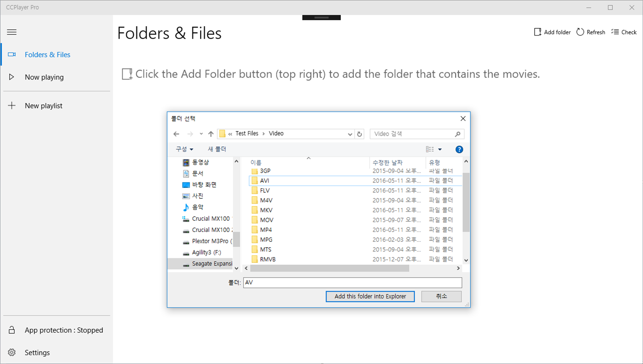Viewport: 643px width, 364px height.
Task: Select the FLV folder name
Action: [x=265, y=191]
